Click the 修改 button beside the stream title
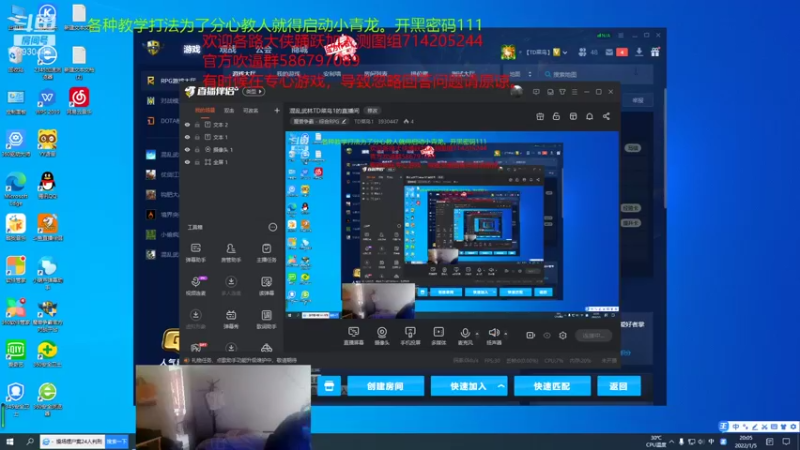Screen dimensions: 800x450 [372, 111]
